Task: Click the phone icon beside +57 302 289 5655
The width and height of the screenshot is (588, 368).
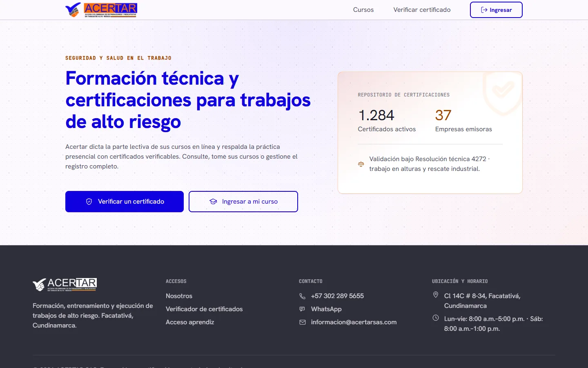Action: coord(302,296)
